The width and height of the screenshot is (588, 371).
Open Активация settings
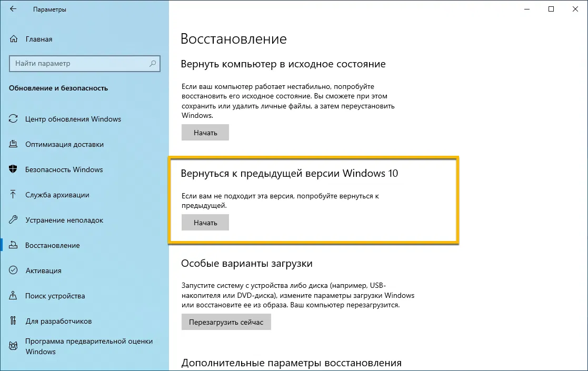(x=44, y=270)
